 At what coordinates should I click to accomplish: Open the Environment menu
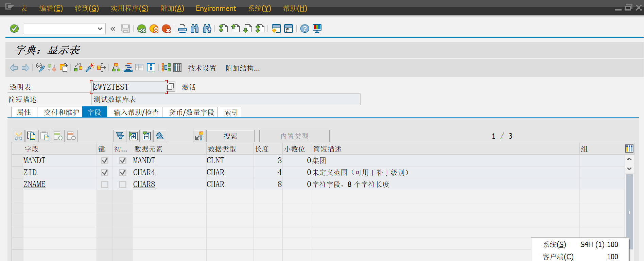click(216, 8)
